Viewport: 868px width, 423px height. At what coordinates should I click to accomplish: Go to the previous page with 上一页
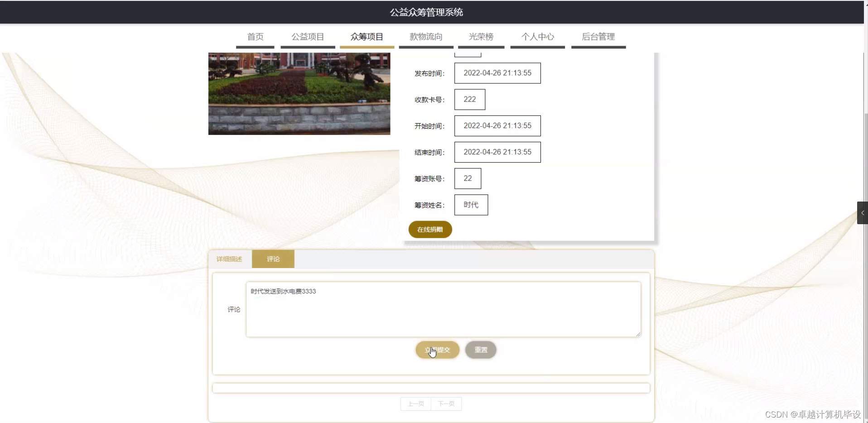tap(415, 404)
